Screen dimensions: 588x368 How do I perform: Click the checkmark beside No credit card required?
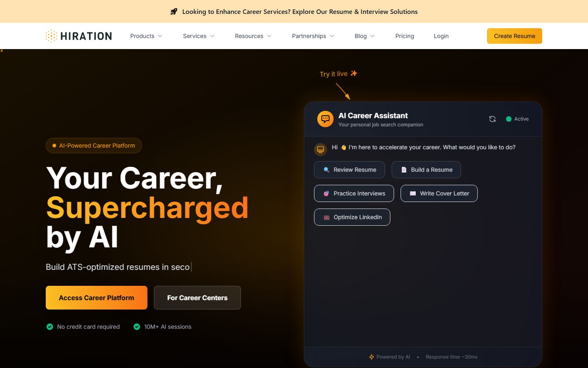50,327
